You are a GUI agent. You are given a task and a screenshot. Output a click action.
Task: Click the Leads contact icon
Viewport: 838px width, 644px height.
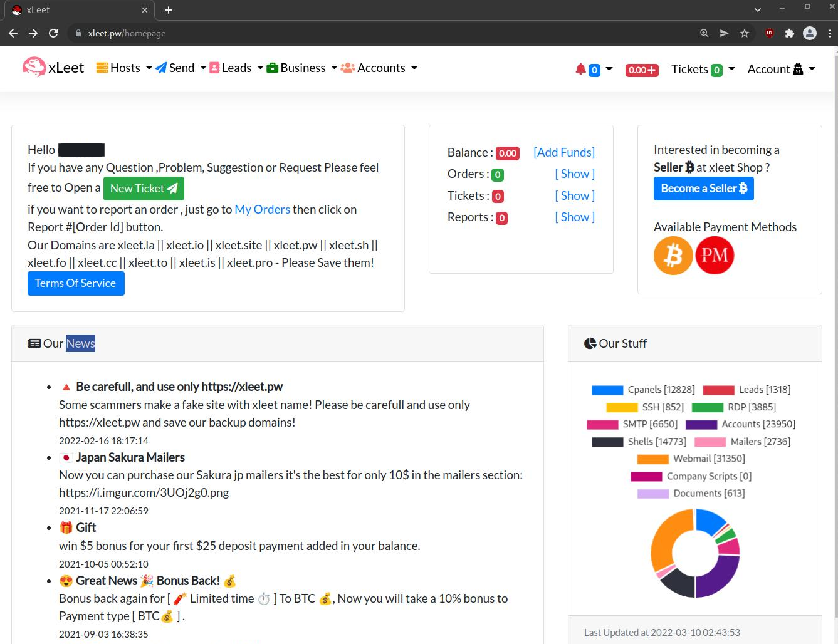coord(214,68)
